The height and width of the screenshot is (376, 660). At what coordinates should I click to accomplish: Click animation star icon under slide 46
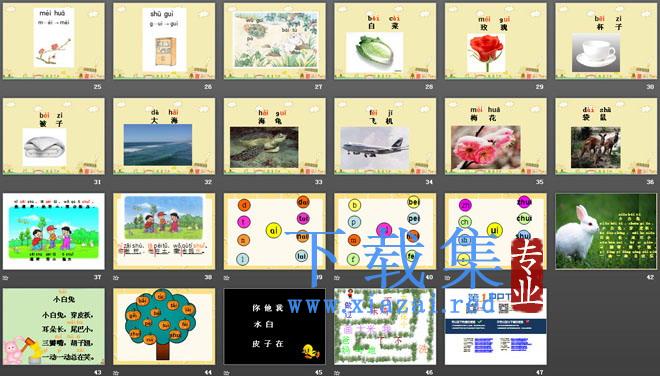337,373
